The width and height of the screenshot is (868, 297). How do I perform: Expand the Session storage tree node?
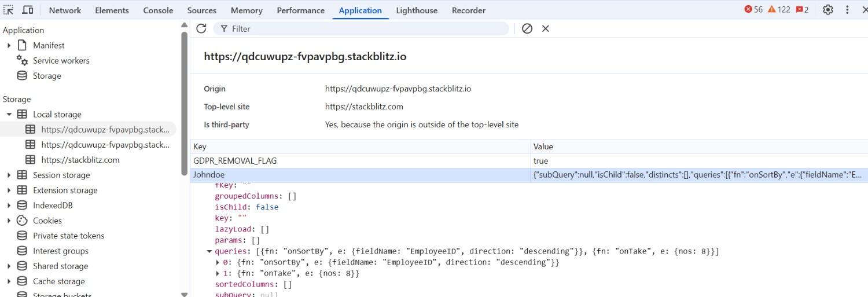coord(9,175)
